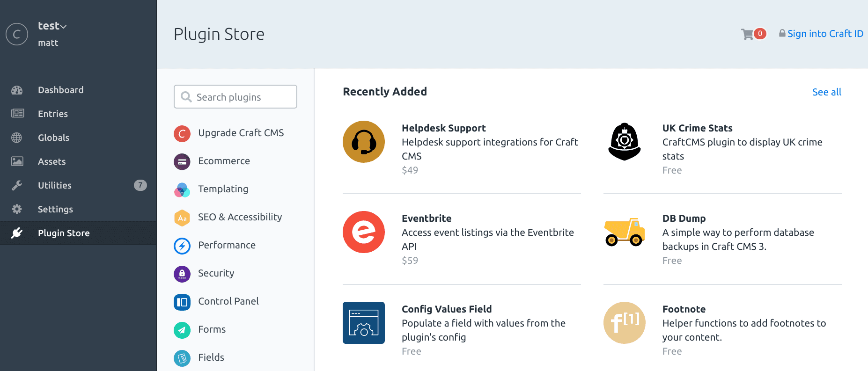Open the Helpdesk Support plugin title
The height and width of the screenshot is (371, 868).
point(444,128)
